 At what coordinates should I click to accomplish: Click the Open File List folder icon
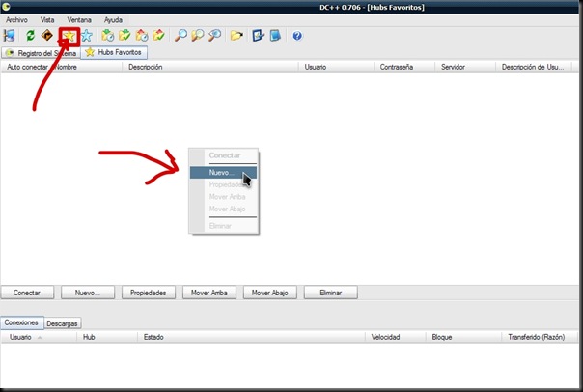pyautogui.click(x=236, y=36)
